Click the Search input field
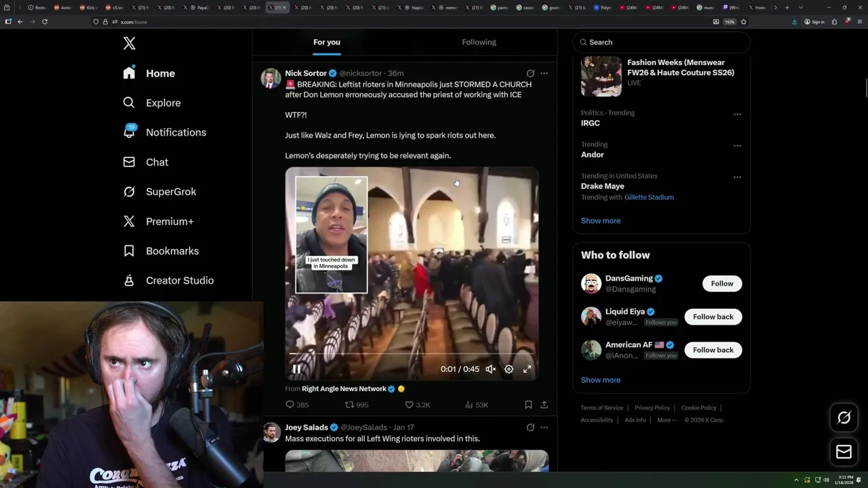This screenshot has height=488, width=868. tap(661, 42)
